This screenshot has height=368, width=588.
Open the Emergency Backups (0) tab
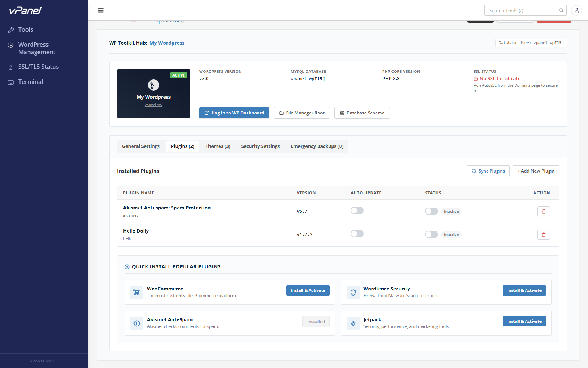coord(317,146)
